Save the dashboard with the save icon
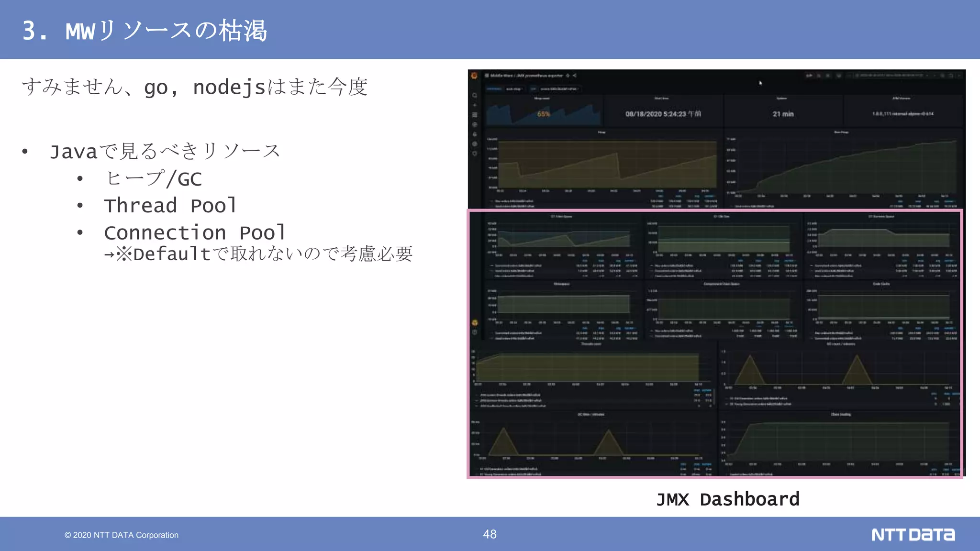 click(819, 76)
